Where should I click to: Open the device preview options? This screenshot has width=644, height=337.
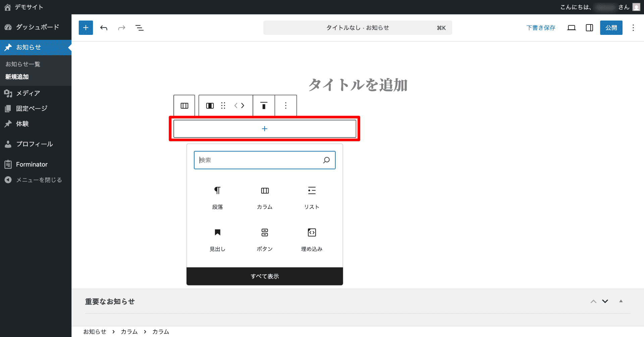[572, 28]
